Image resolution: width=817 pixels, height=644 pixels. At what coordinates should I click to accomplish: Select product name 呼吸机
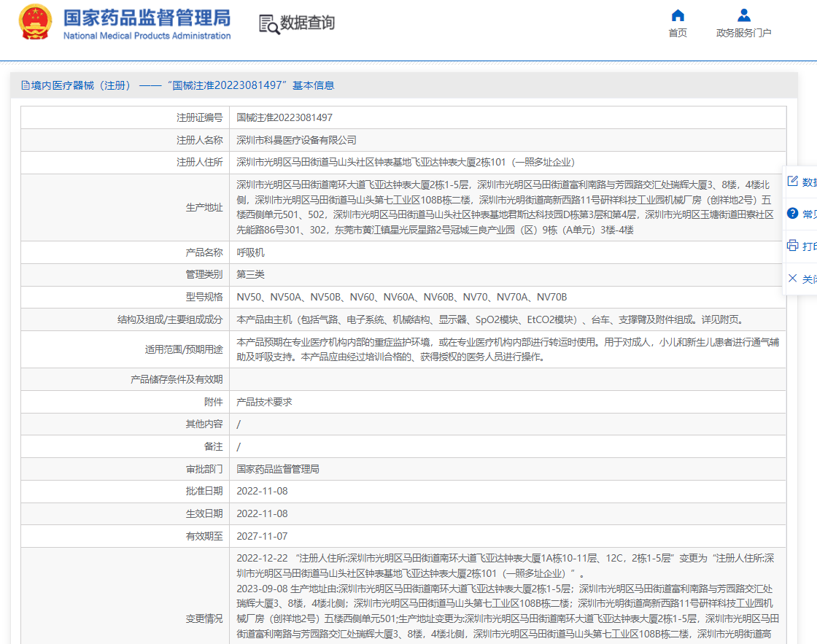click(x=251, y=252)
